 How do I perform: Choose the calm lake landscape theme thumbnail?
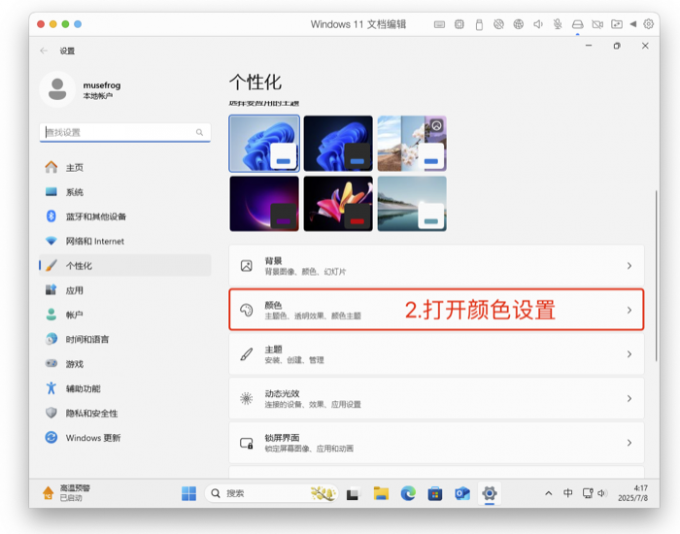(x=412, y=203)
